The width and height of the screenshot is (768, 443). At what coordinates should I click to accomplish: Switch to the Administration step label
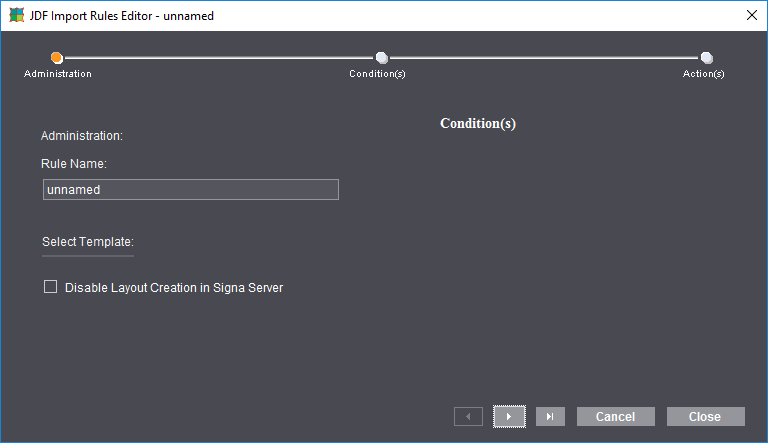pyautogui.click(x=58, y=74)
